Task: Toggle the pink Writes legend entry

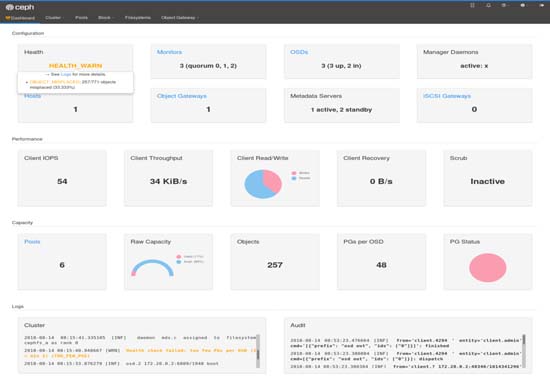Action: 301,173
